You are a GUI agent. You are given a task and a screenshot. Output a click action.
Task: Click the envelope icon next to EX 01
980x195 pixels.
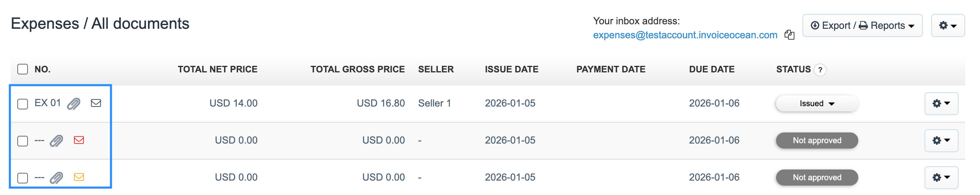coord(96,103)
